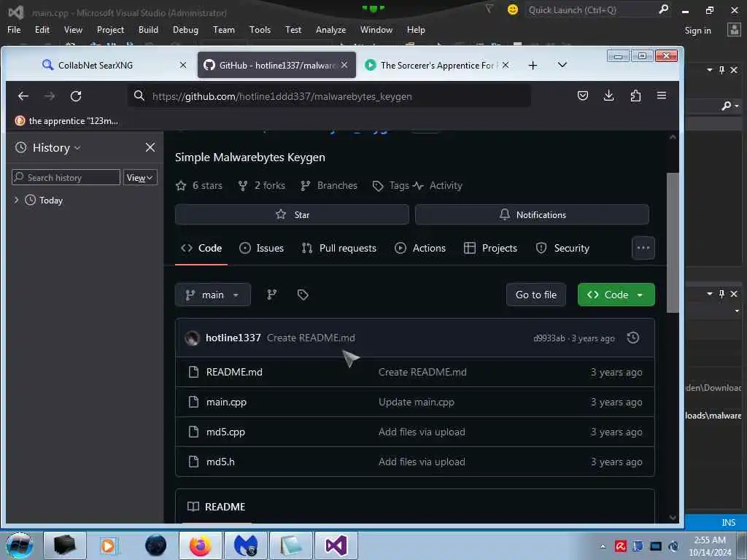The height and width of the screenshot is (560, 747).
Task: Open the 2 forks link
Action: (x=262, y=186)
